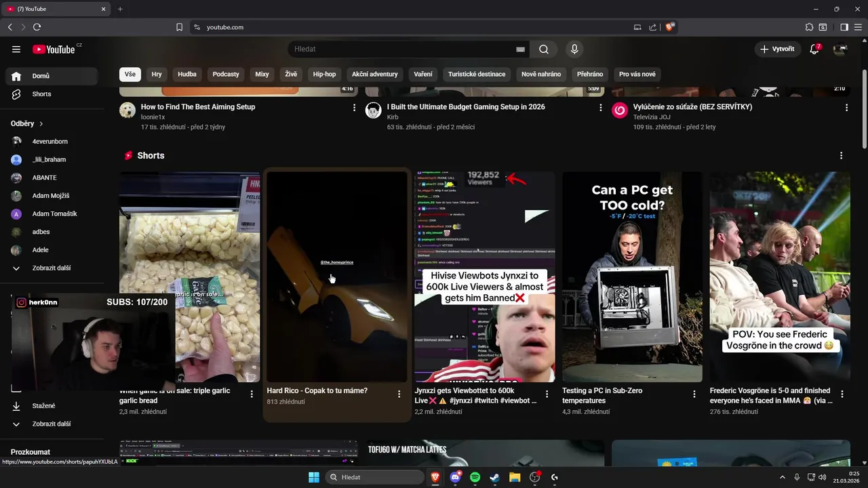Toggle the browser sidebar panel
868x488 pixels.
(x=844, y=27)
